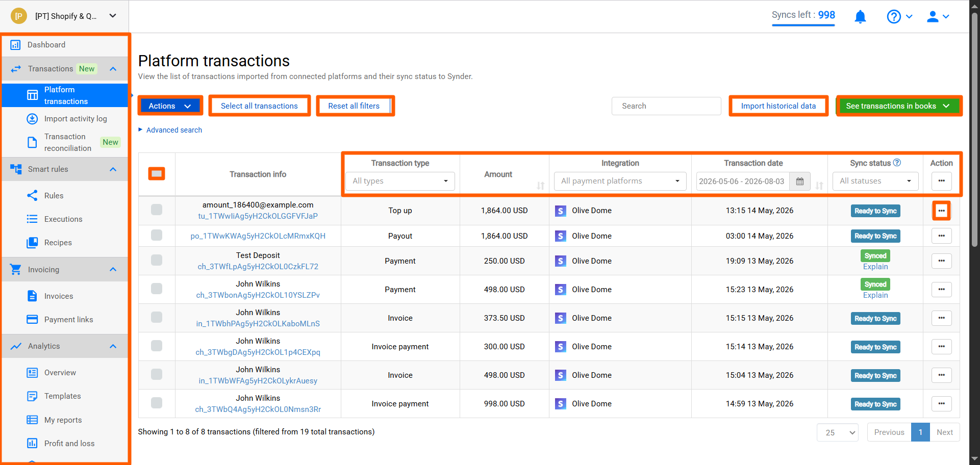Click the Templates icon
Screen dimensions: 980x465
click(x=32, y=396)
